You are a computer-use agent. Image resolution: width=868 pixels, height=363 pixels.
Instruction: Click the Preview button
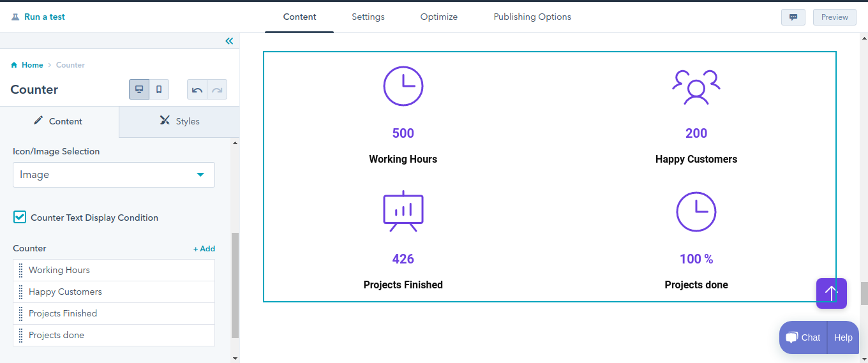pyautogui.click(x=834, y=17)
